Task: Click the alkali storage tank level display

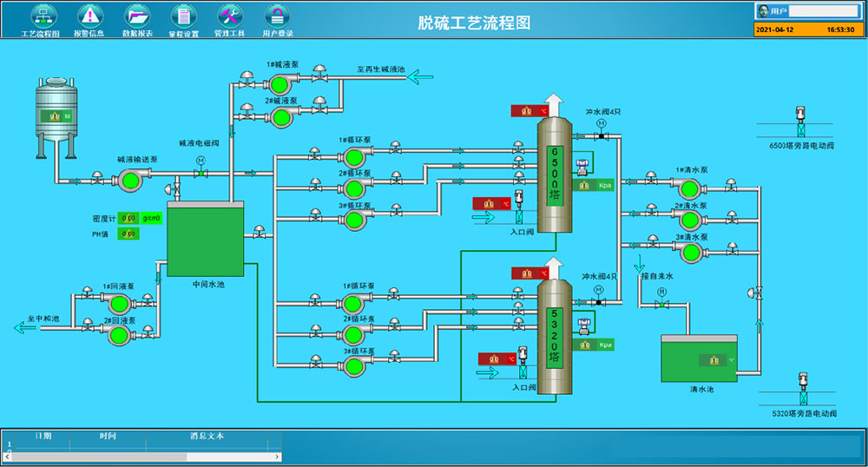Action: click(x=56, y=116)
